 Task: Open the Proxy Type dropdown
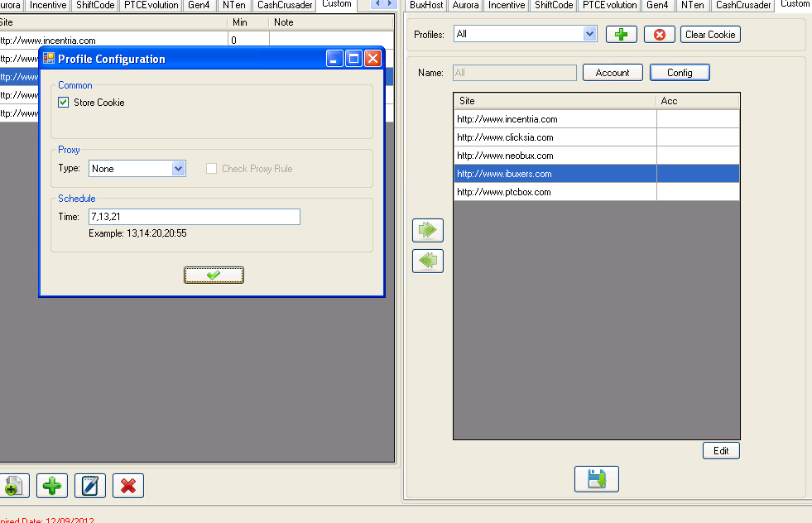(x=178, y=168)
